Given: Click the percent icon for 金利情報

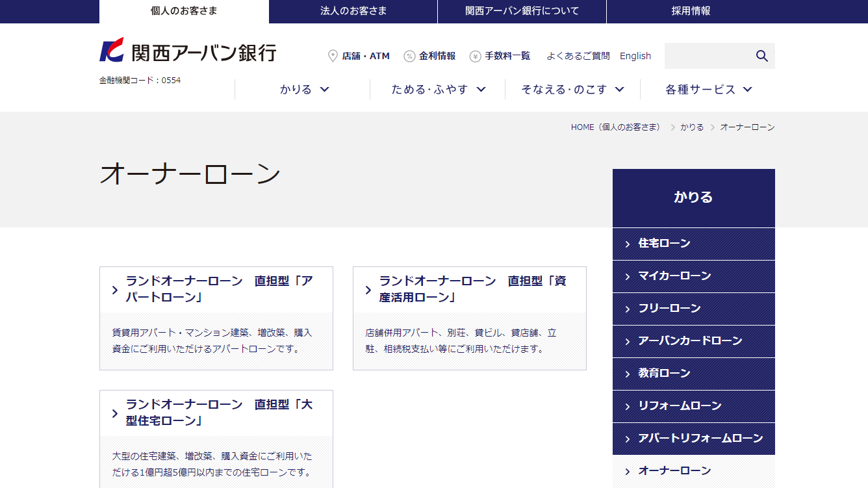Looking at the screenshot, I should coord(409,56).
